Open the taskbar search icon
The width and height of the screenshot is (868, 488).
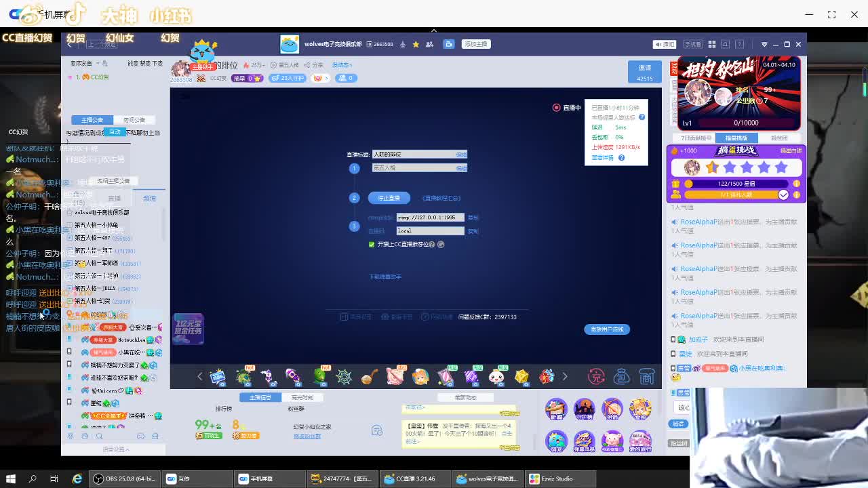(x=33, y=479)
